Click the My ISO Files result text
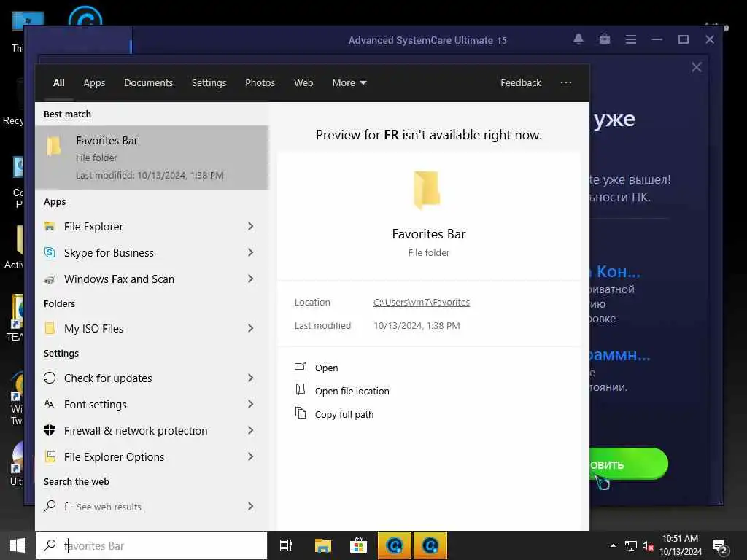Screen dimensions: 747x560 (94, 329)
